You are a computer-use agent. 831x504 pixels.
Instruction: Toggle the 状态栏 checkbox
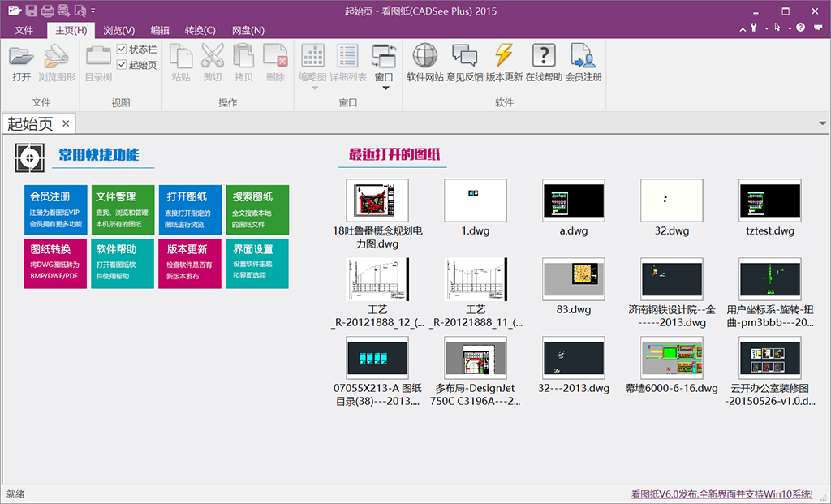click(x=122, y=50)
